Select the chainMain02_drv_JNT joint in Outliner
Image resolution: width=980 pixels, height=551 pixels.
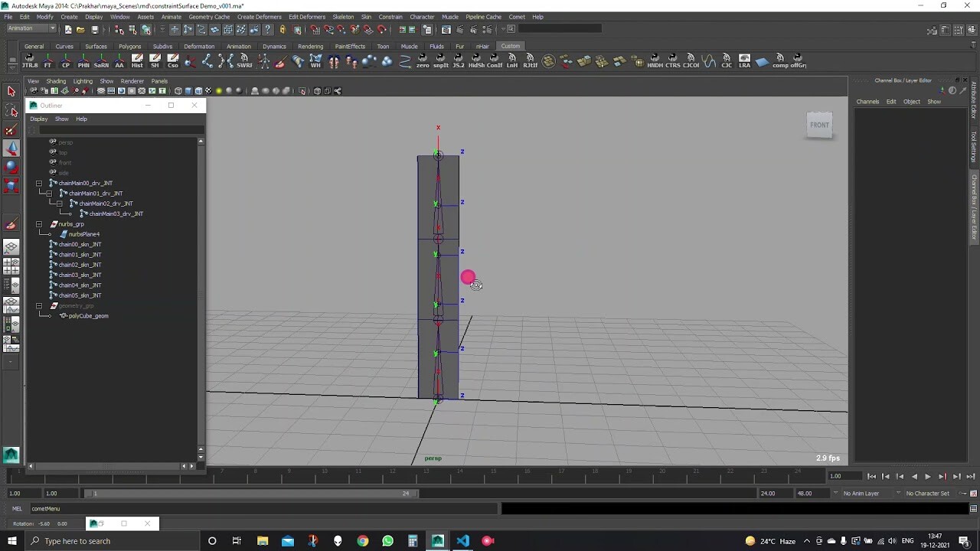point(105,204)
